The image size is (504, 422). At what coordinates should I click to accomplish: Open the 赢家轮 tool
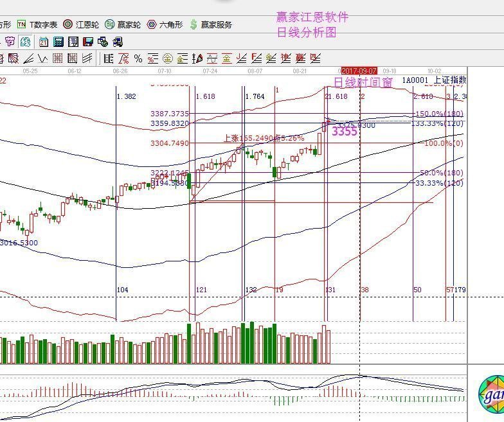click(x=123, y=24)
